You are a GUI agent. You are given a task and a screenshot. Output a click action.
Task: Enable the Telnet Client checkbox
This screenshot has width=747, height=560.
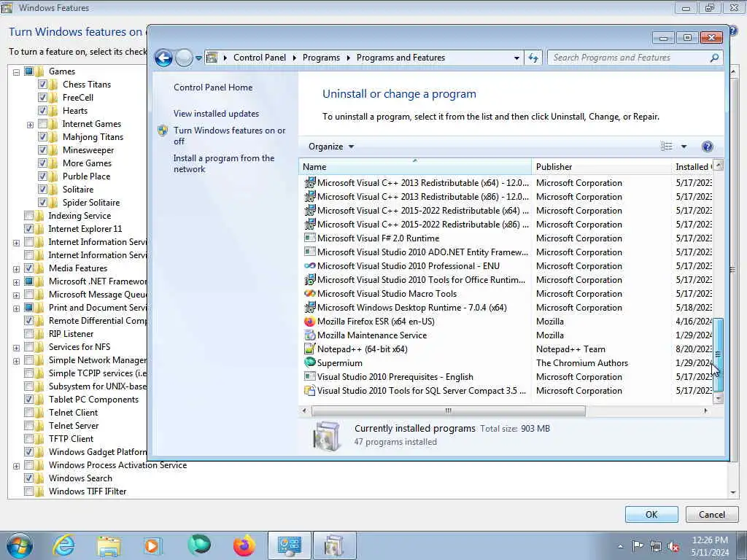28,413
